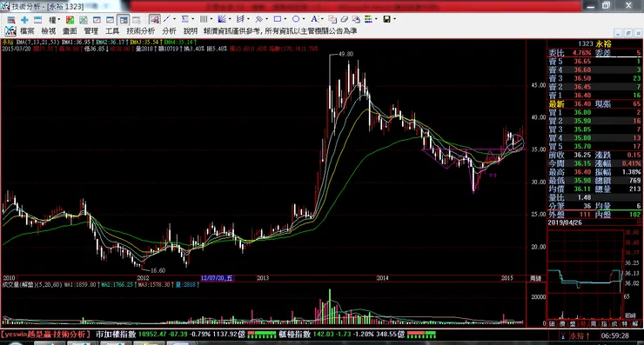Click the 周線 period label

pyautogui.click(x=535, y=278)
